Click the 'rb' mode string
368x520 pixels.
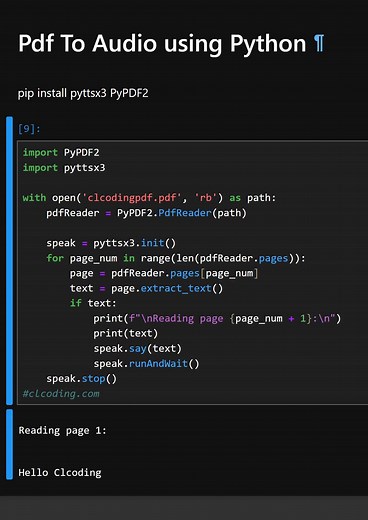pyautogui.click(x=206, y=198)
